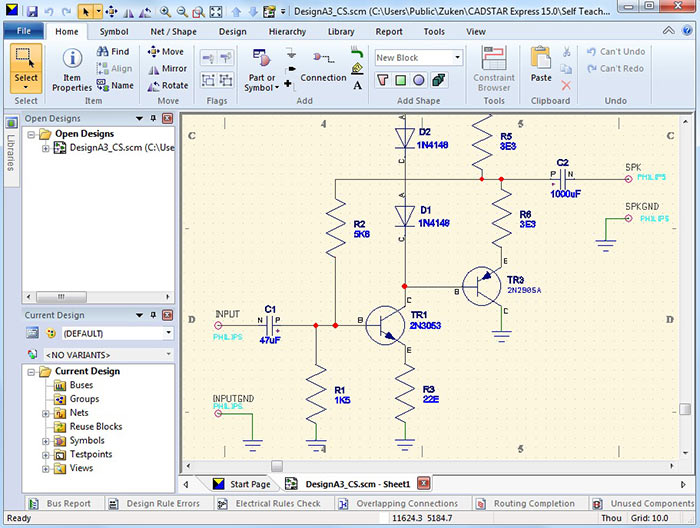Open the New Block dropdown
700x528 pixels.
click(457, 58)
